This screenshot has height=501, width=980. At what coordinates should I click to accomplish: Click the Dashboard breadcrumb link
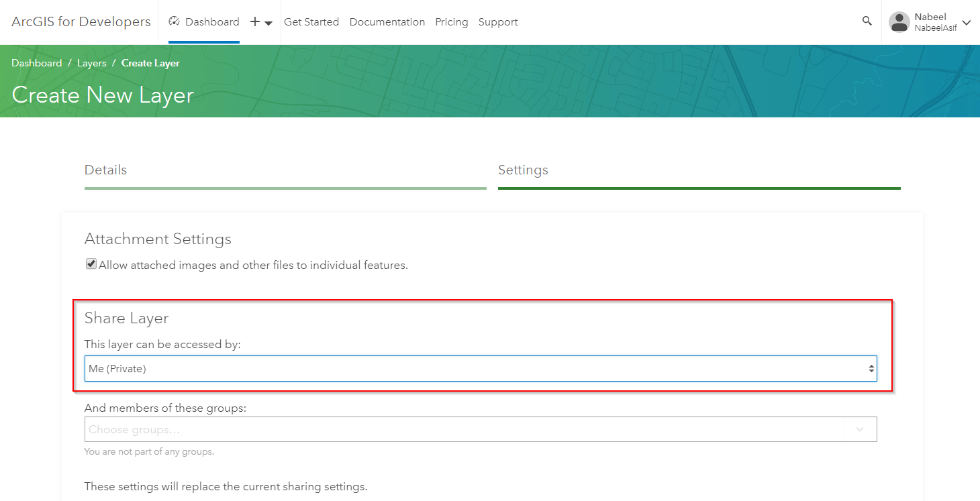(x=36, y=63)
